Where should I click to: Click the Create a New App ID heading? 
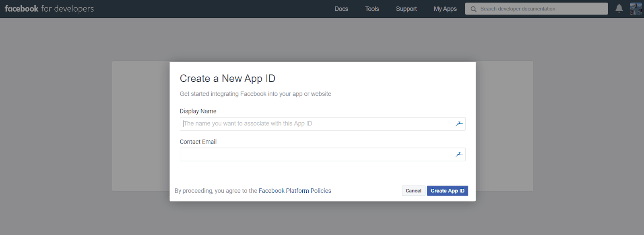[x=227, y=78]
